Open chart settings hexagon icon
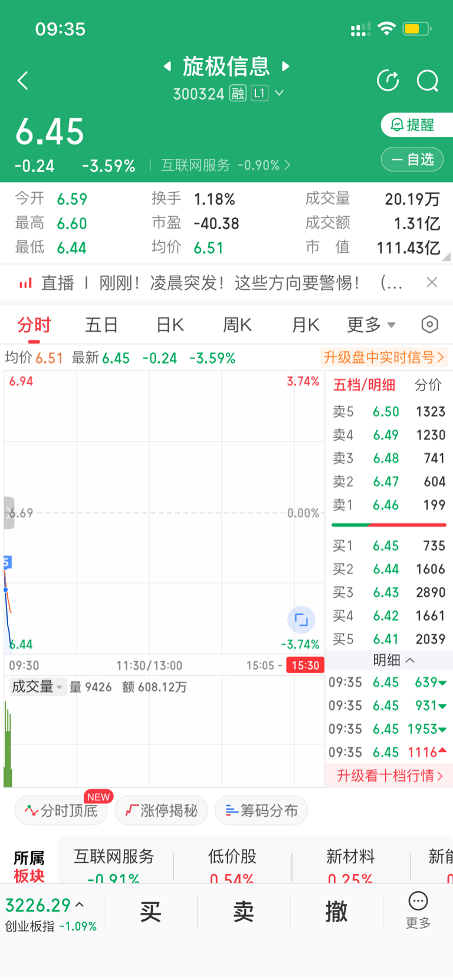The width and height of the screenshot is (453, 980). click(430, 324)
